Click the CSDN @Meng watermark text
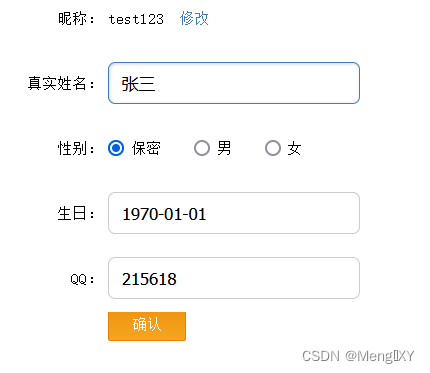Viewport: 430px width, 373px height. coord(358,356)
